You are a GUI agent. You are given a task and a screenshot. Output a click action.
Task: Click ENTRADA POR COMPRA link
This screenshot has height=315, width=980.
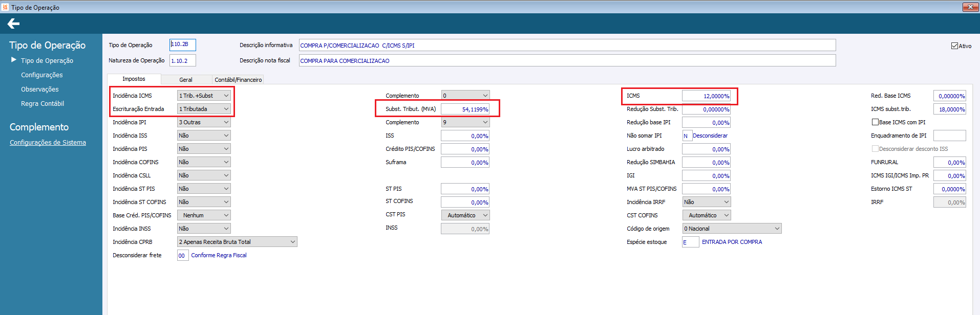(732, 242)
